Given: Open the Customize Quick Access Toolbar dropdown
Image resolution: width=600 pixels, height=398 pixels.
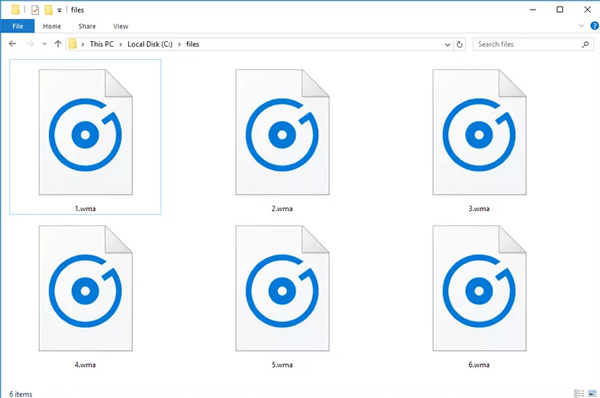Looking at the screenshot, I should click(59, 10).
